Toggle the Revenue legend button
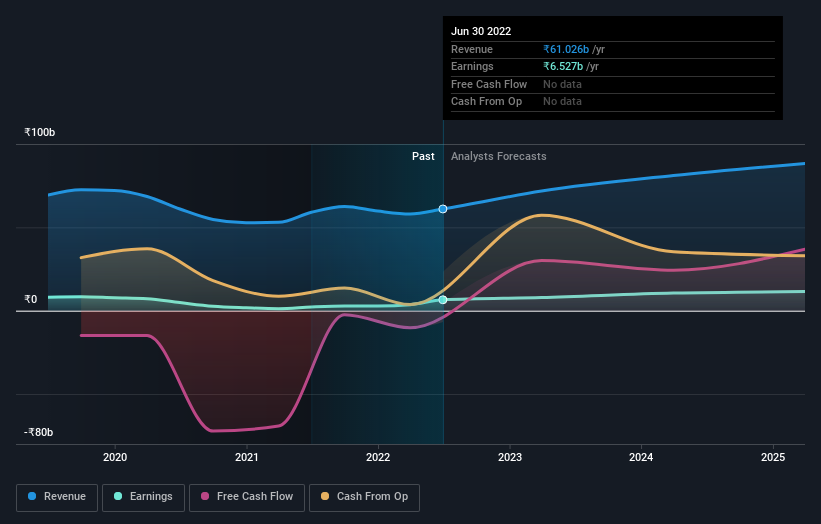The width and height of the screenshot is (821, 524). [x=57, y=497]
